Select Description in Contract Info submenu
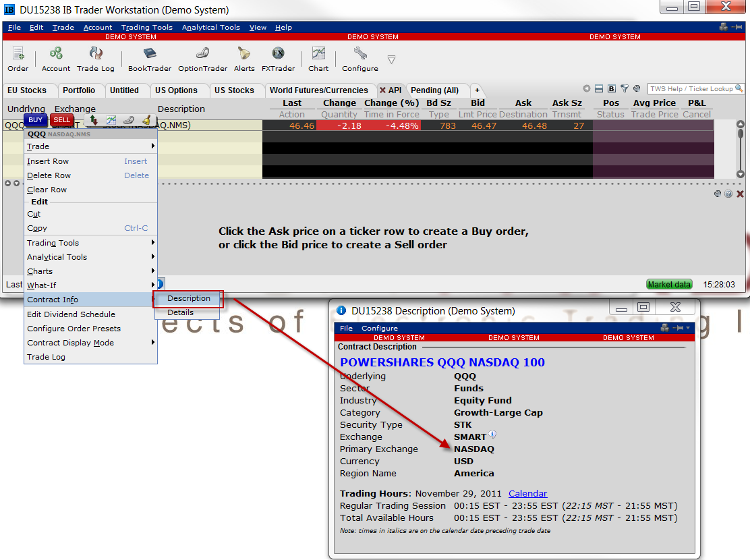750x560 pixels. 188,298
